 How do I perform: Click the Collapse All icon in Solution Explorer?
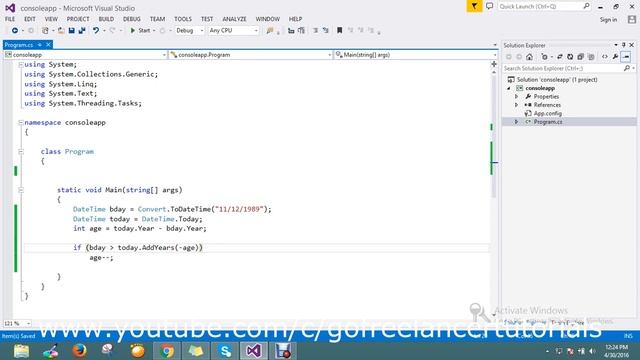point(580,57)
